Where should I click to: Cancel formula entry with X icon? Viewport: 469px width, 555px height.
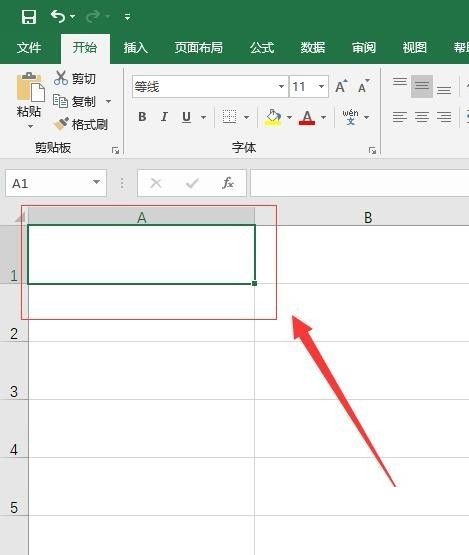tap(156, 183)
